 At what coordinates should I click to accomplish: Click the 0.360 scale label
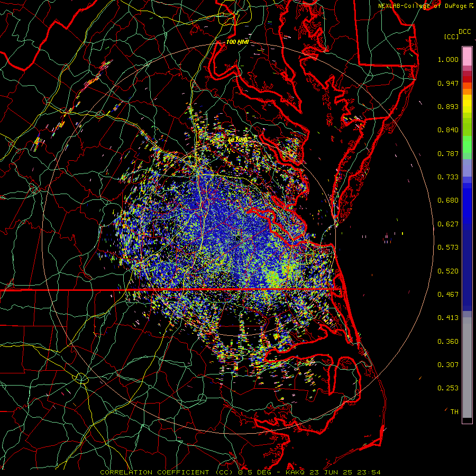click(448, 342)
